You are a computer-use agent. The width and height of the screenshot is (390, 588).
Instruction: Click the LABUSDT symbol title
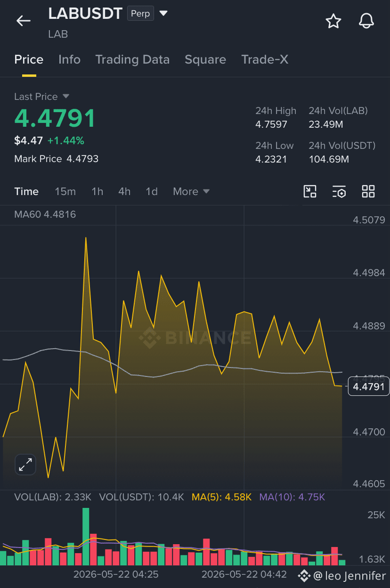coord(85,14)
